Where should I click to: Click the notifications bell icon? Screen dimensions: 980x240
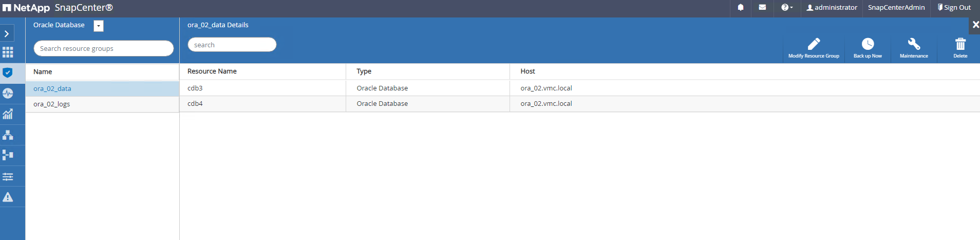pyautogui.click(x=741, y=8)
